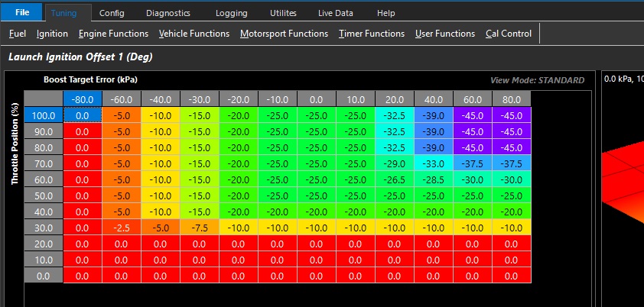Switch to the Config tab
The width and height of the screenshot is (644, 307).
tap(112, 13)
